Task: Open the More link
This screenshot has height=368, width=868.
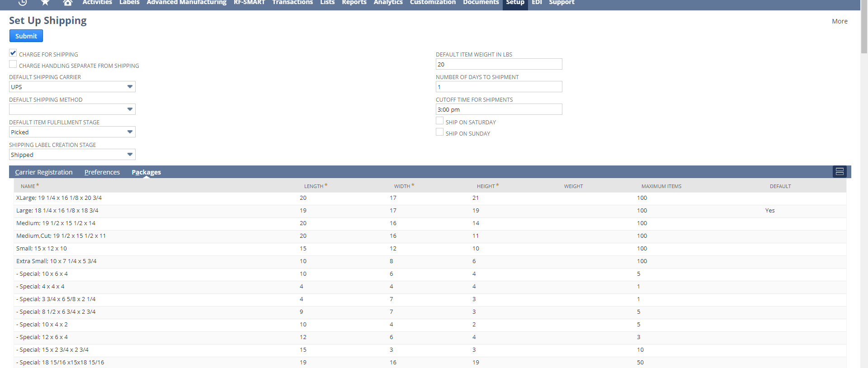Action: [840, 21]
